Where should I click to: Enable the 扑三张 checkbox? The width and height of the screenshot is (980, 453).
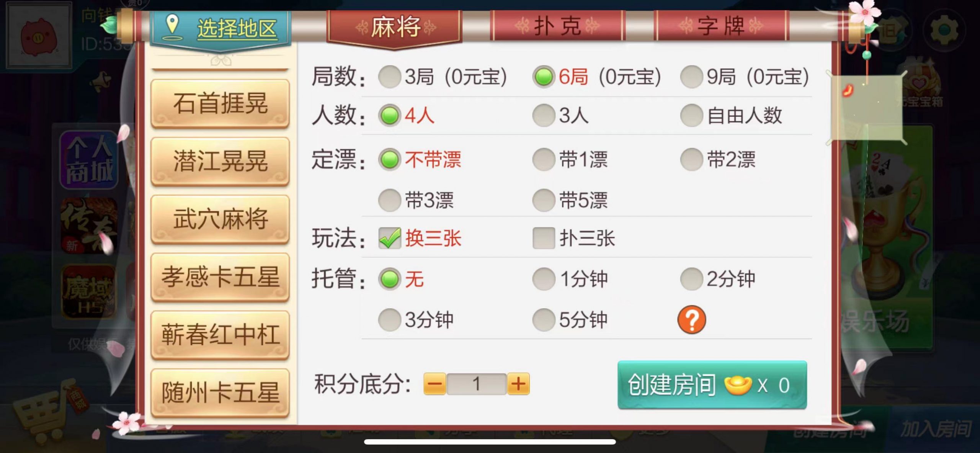tap(544, 238)
